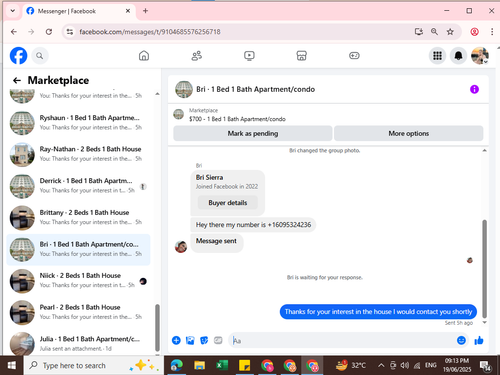
Task: Bookmark this page with star
Action: click(x=450, y=32)
